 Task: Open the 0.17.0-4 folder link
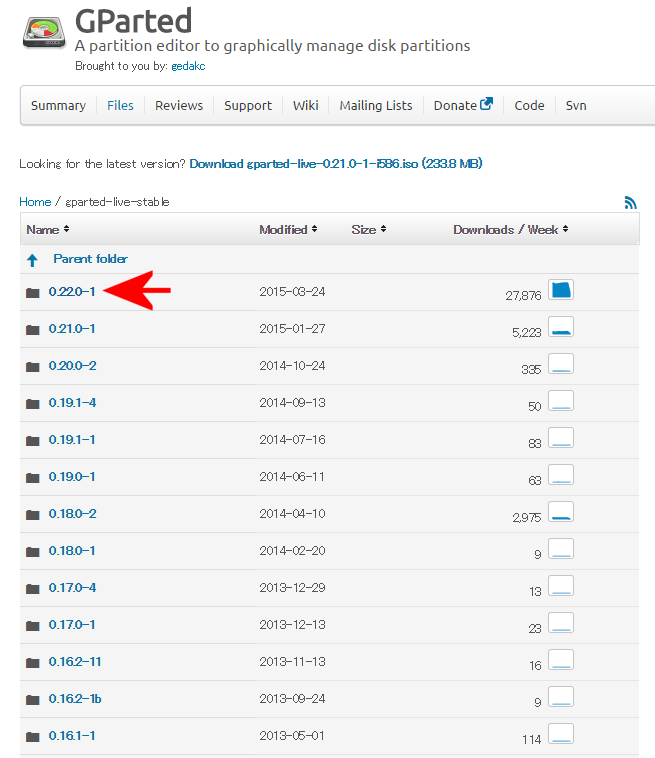point(73,588)
